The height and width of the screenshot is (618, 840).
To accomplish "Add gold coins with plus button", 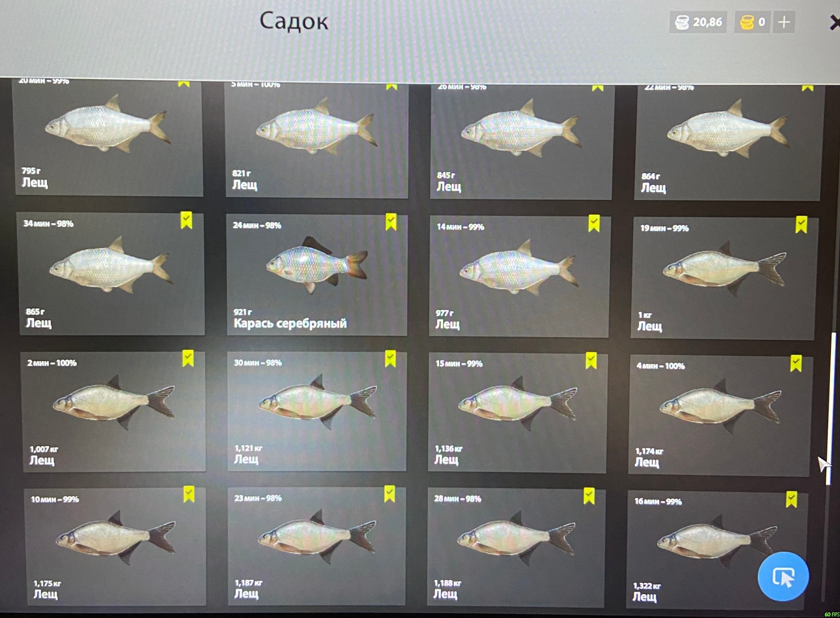I will (784, 22).
